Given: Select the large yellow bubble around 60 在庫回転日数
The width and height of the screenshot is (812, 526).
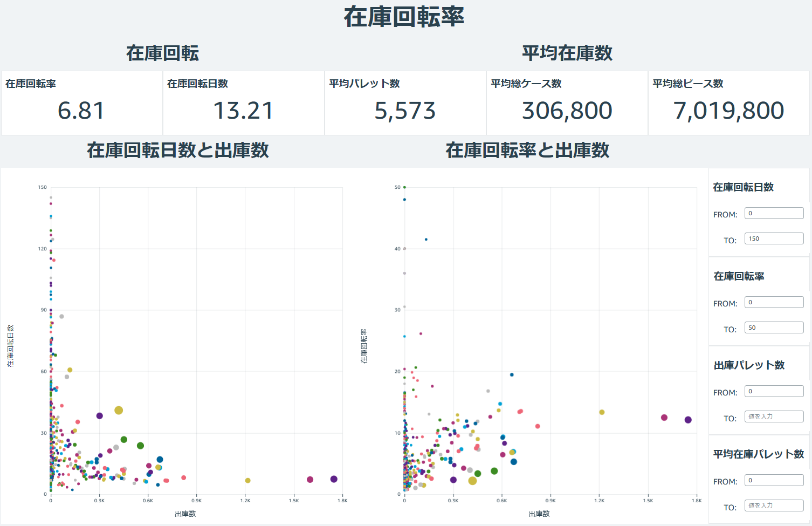Looking at the screenshot, I should click(71, 370).
